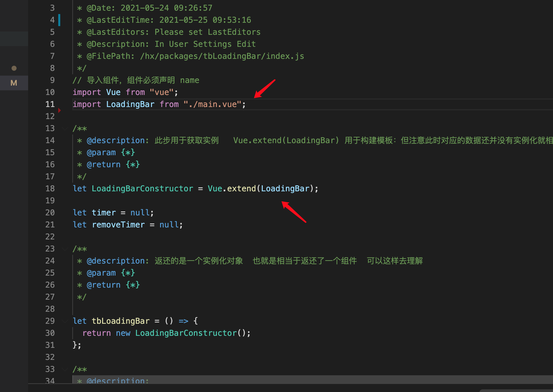Click the removeTimer variable name
Viewport: 553px width, 392px height.
(x=118, y=225)
